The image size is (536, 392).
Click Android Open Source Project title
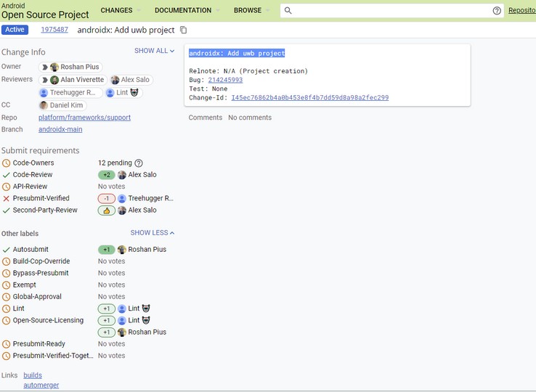pyautogui.click(x=45, y=11)
